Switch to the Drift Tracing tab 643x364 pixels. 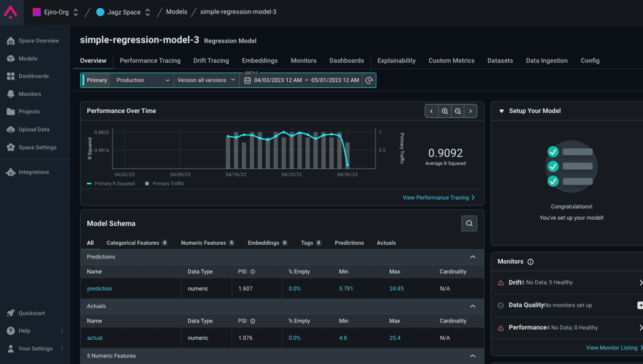(x=211, y=61)
